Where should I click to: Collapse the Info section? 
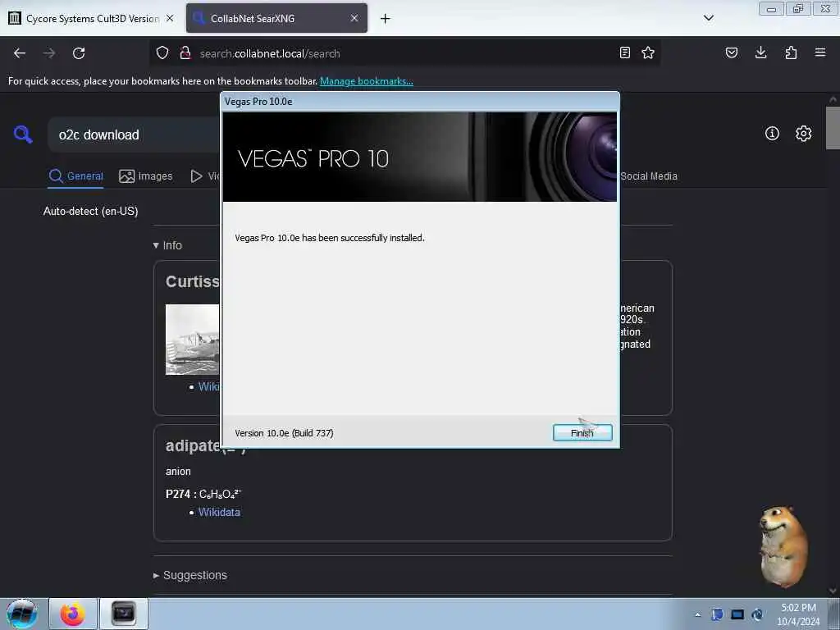167,245
